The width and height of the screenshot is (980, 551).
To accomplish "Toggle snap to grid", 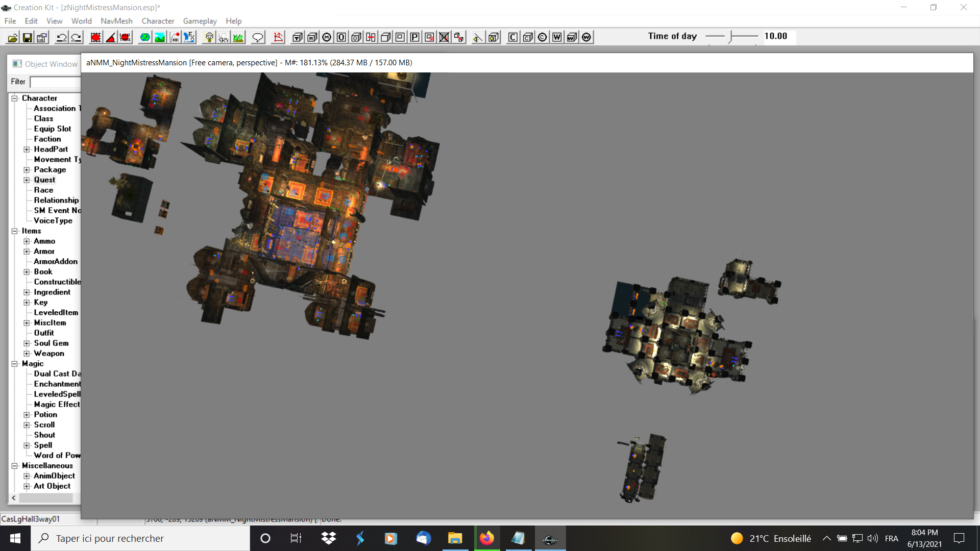I will 96,37.
